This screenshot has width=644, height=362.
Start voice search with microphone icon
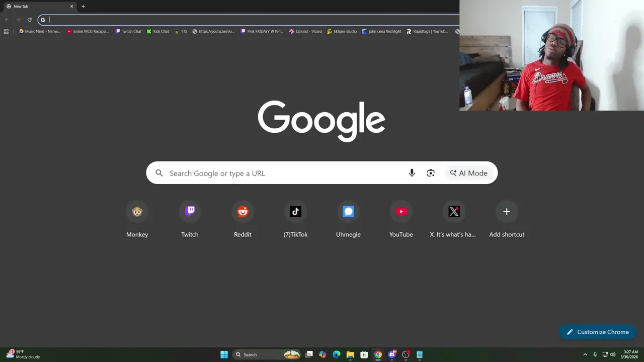(412, 173)
